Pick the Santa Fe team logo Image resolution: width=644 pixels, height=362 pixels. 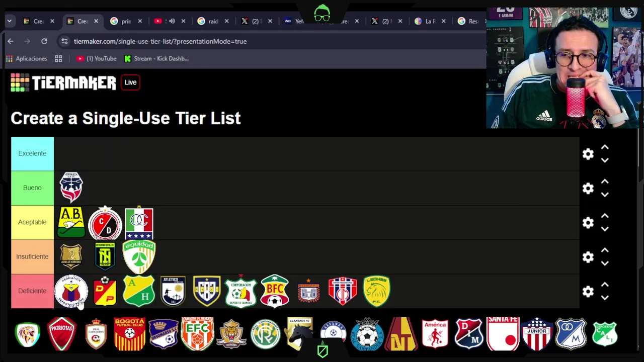pyautogui.click(x=503, y=334)
